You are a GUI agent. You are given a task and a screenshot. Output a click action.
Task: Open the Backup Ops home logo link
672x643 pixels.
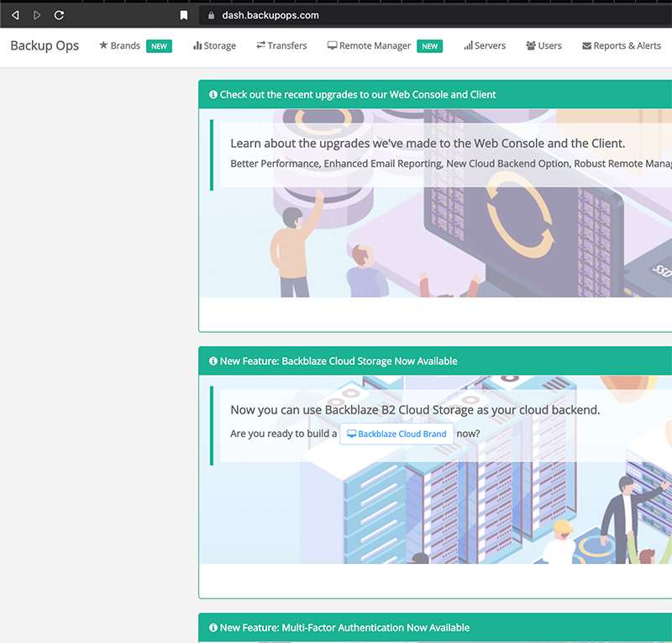pyautogui.click(x=45, y=45)
